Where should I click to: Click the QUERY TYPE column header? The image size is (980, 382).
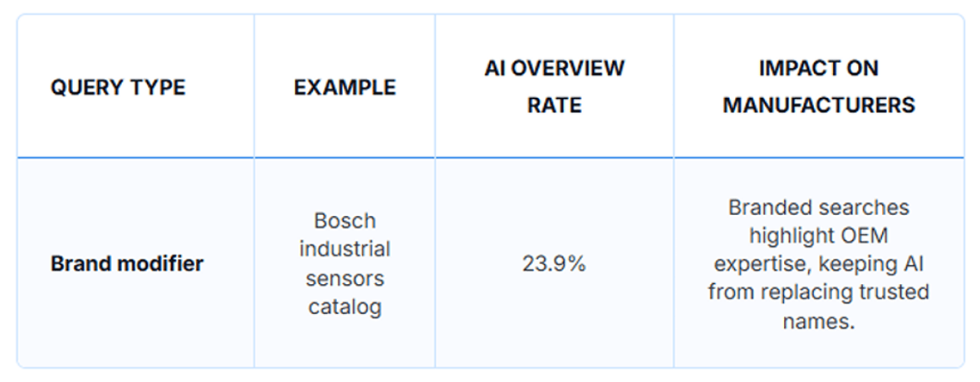pos(118,88)
